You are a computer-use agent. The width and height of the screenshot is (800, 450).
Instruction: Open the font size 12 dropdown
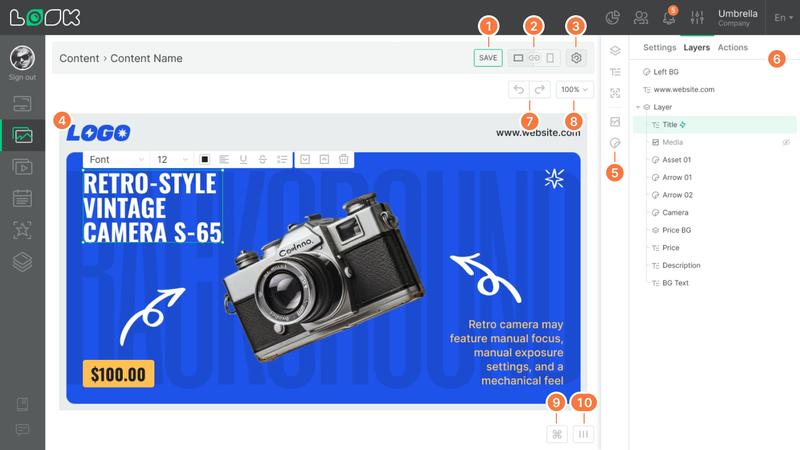pos(172,160)
